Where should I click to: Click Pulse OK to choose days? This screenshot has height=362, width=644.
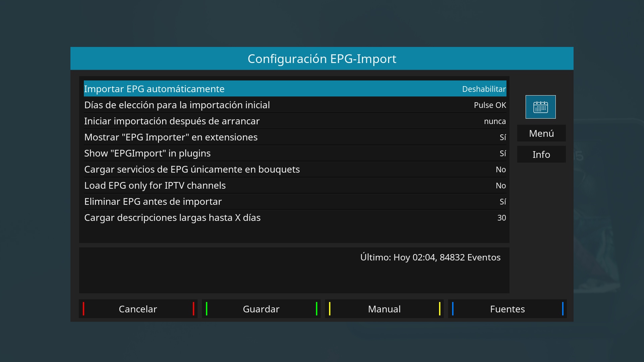pyautogui.click(x=490, y=105)
